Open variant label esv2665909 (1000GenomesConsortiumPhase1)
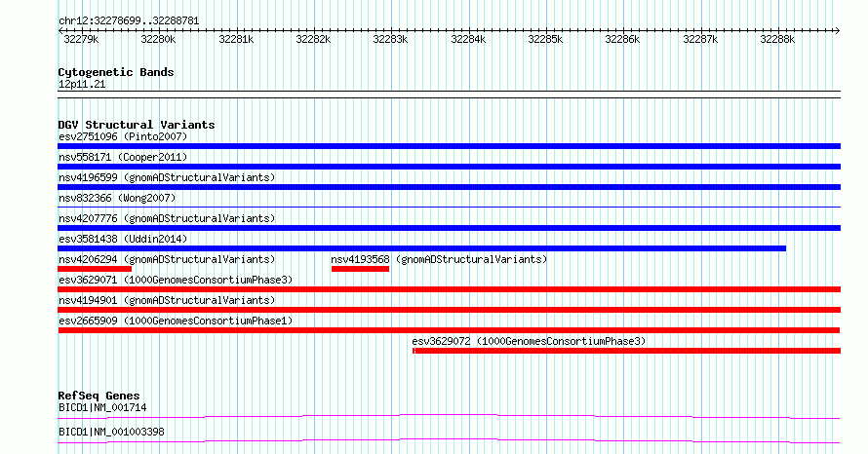Image resolution: width=868 pixels, height=454 pixels. click(x=176, y=321)
